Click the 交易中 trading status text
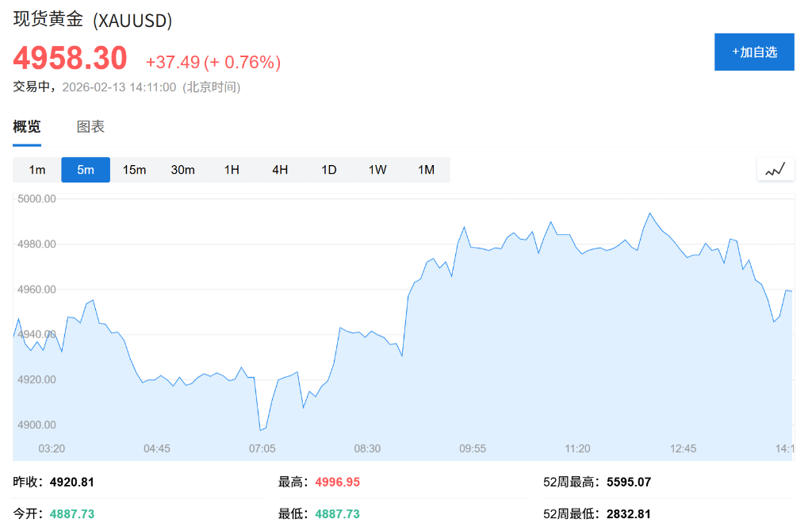 pos(33,87)
